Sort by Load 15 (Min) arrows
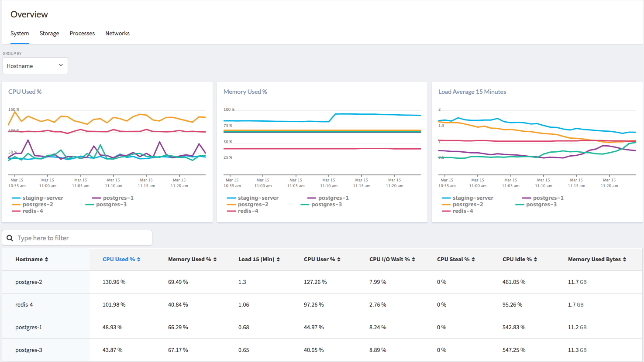Screen dimensions: 644x362 (x=278, y=260)
